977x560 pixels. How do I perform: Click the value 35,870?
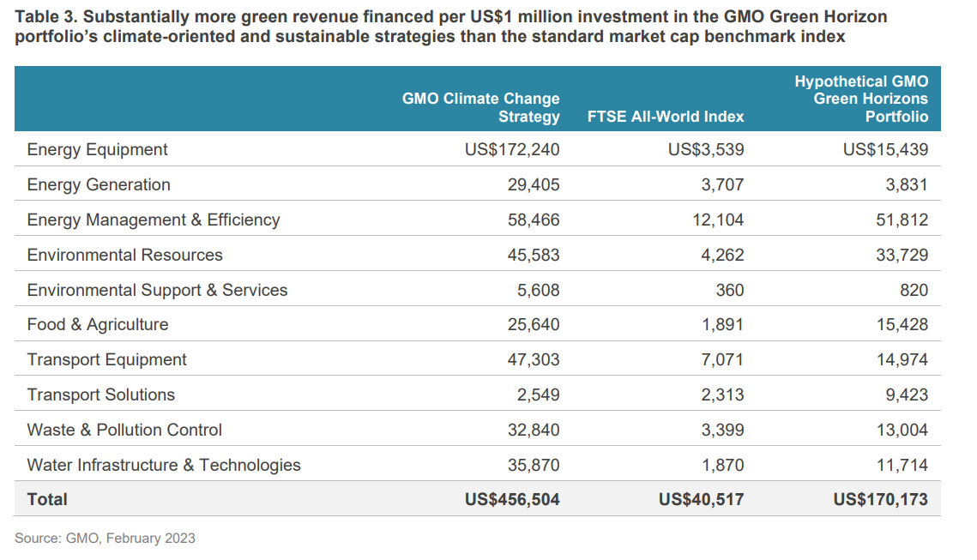(534, 466)
